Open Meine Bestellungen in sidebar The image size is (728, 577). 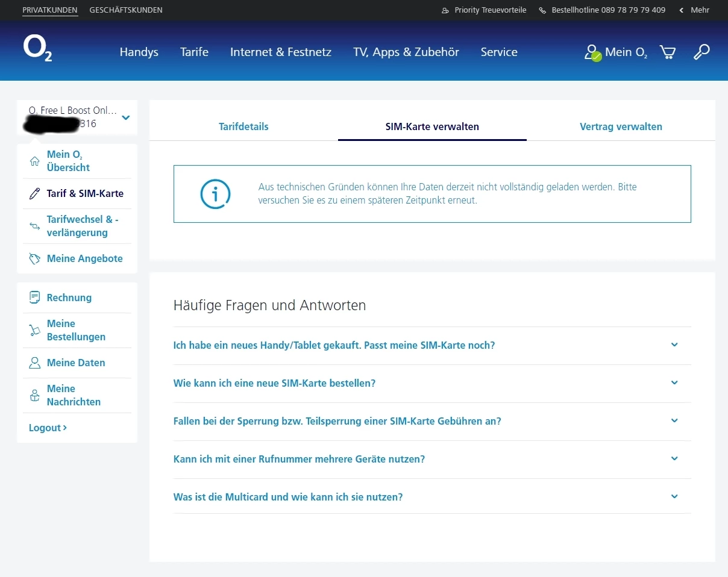(x=76, y=330)
